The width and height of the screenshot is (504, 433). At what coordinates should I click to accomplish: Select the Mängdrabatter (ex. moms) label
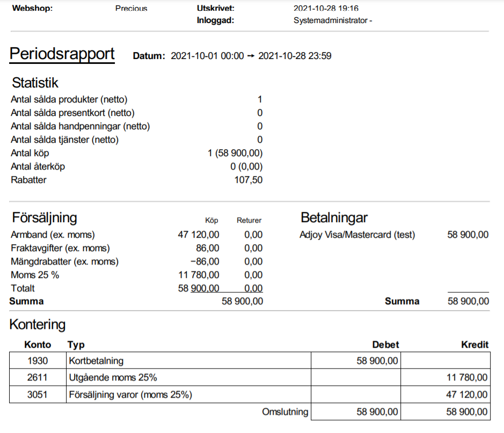(x=64, y=262)
